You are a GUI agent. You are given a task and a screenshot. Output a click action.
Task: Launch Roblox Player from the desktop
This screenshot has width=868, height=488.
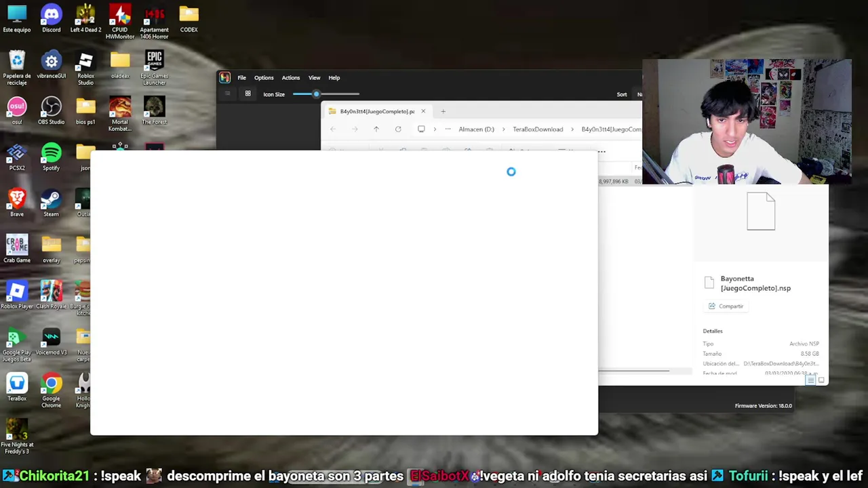coord(17,296)
